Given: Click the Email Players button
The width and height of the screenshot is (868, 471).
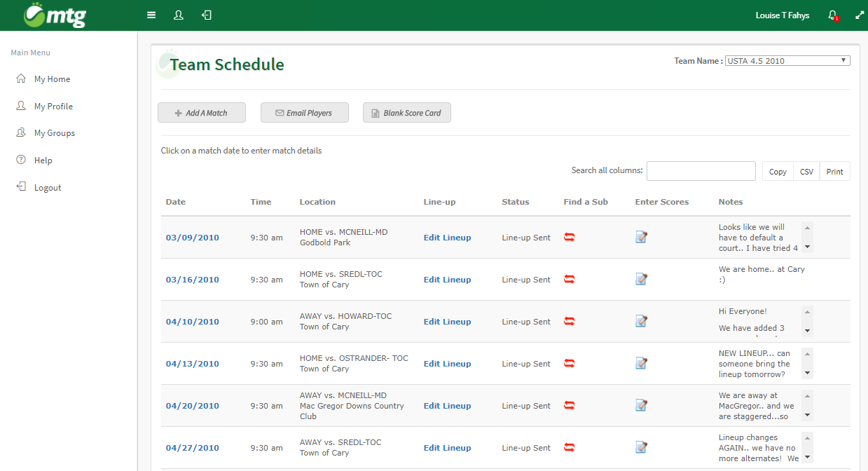Looking at the screenshot, I should 304,113.
